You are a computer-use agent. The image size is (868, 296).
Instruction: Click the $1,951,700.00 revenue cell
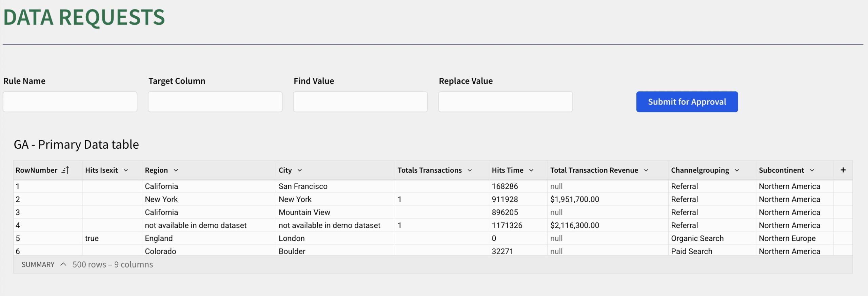coord(574,199)
